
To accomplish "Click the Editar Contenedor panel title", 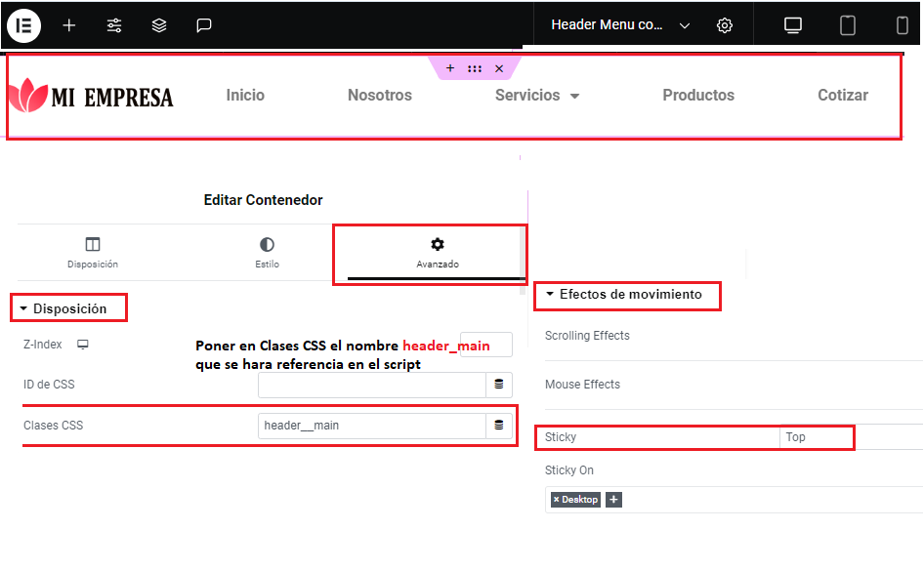I will pyautogui.click(x=264, y=200).
